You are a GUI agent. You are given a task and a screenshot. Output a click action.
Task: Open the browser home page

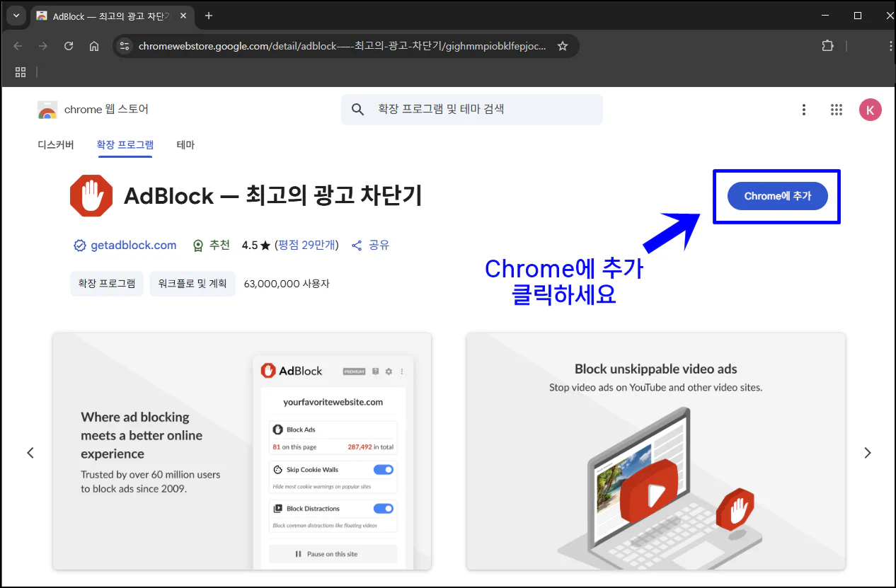94,46
